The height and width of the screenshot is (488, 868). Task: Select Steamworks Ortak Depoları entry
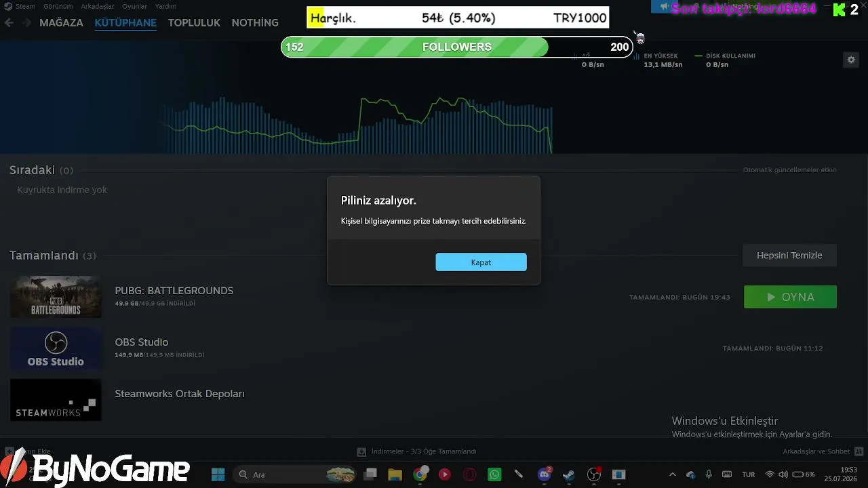[180, 394]
